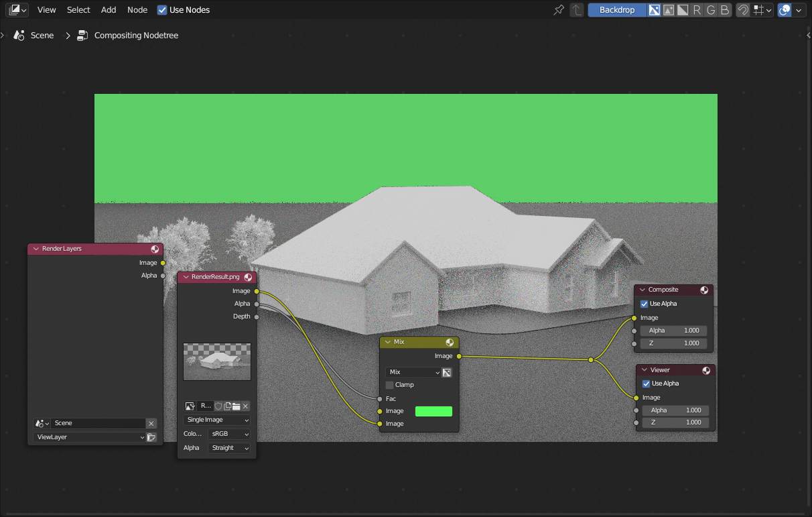This screenshot has width=812, height=517.
Task: Open the Mix blend type dropdown
Action: 413,372
